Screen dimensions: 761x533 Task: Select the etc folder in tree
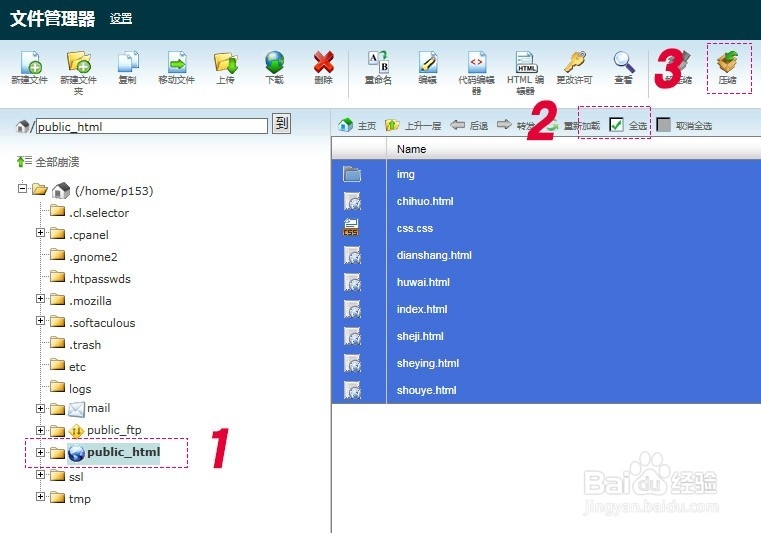click(x=78, y=367)
